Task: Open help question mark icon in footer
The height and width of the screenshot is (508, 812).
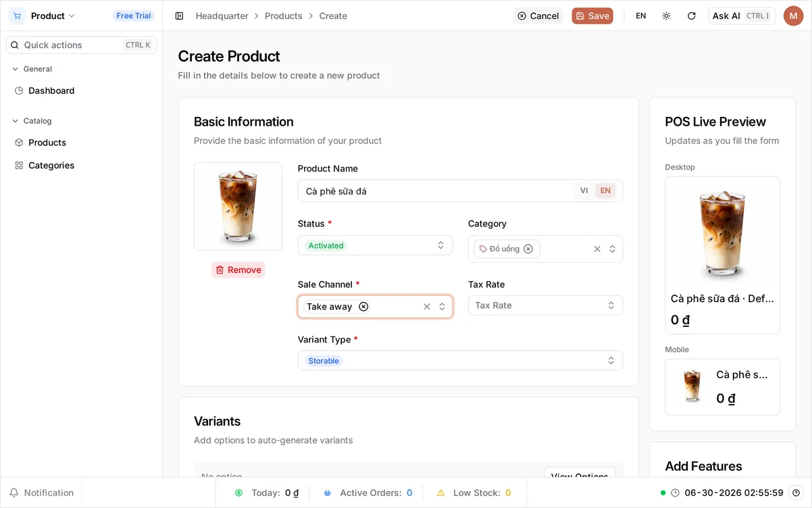Action: click(796, 493)
